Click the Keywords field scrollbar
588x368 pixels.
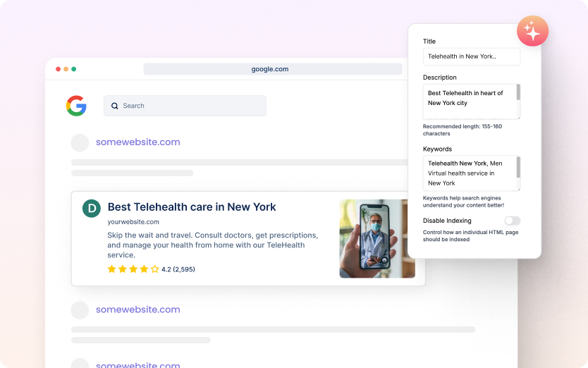518,167
